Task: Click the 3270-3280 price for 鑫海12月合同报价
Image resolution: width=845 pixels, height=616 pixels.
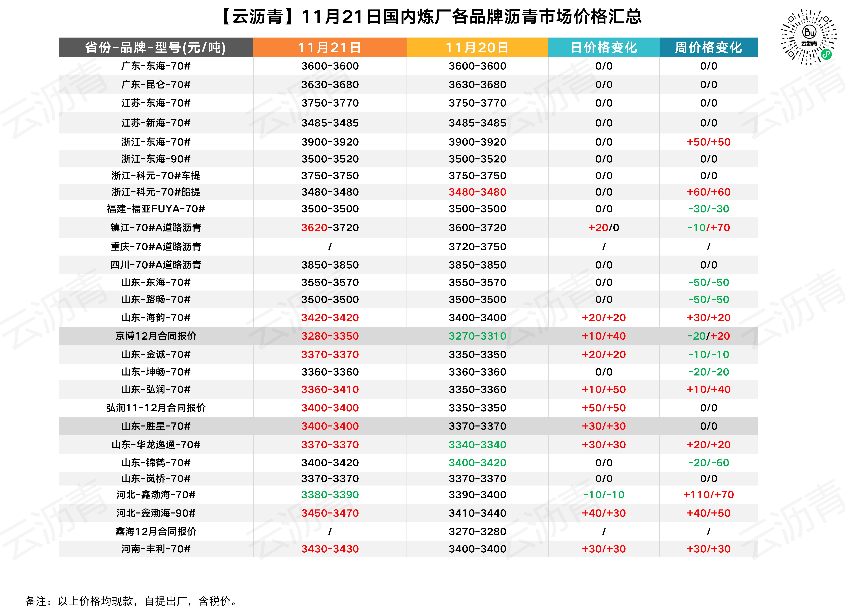Action: click(477, 531)
